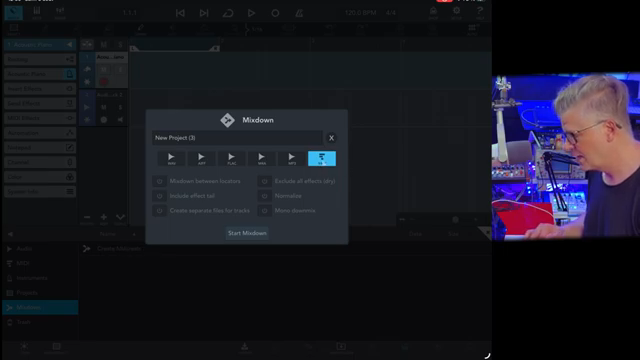Toggle monitoring speaker on audio track 2
The height and width of the screenshot is (360, 640).
point(120,120)
